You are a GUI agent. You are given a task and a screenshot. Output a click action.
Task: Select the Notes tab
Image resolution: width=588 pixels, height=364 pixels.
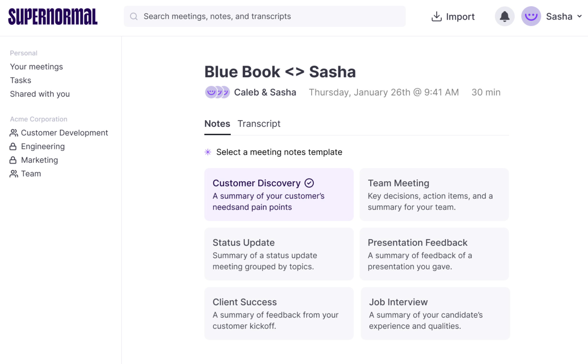pyautogui.click(x=217, y=124)
